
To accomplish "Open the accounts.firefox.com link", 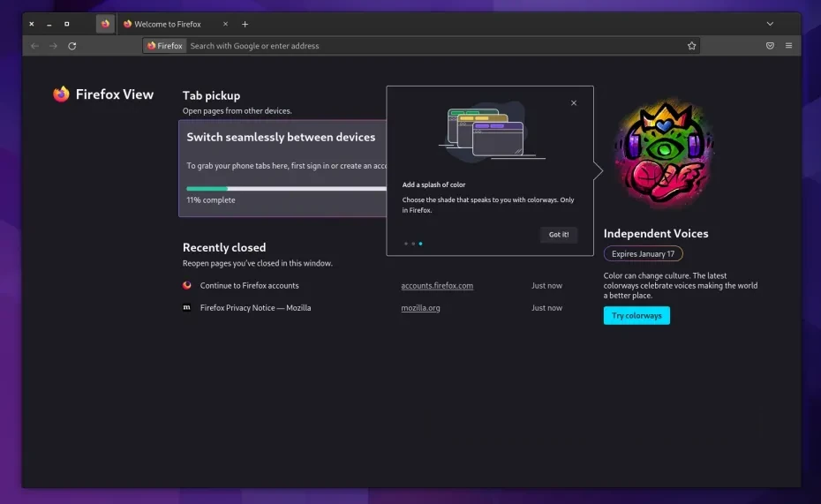I will point(437,286).
